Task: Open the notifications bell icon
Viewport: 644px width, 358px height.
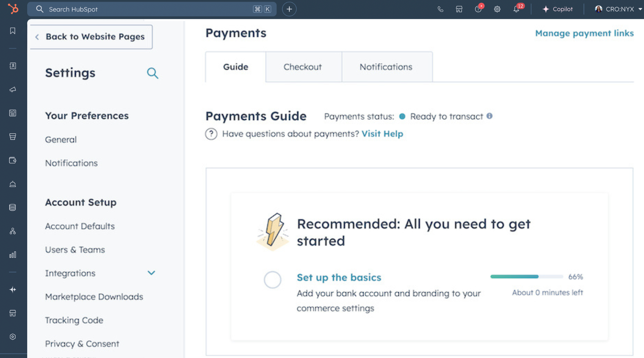Action: coord(516,9)
